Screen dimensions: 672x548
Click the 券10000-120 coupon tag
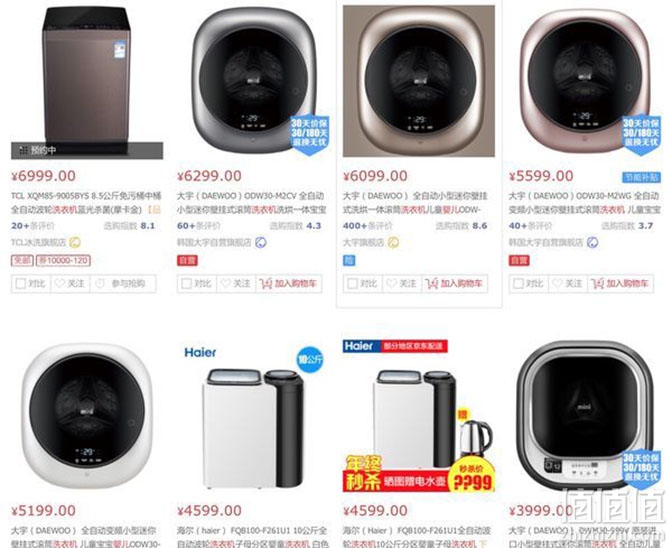pyautogui.click(x=63, y=261)
